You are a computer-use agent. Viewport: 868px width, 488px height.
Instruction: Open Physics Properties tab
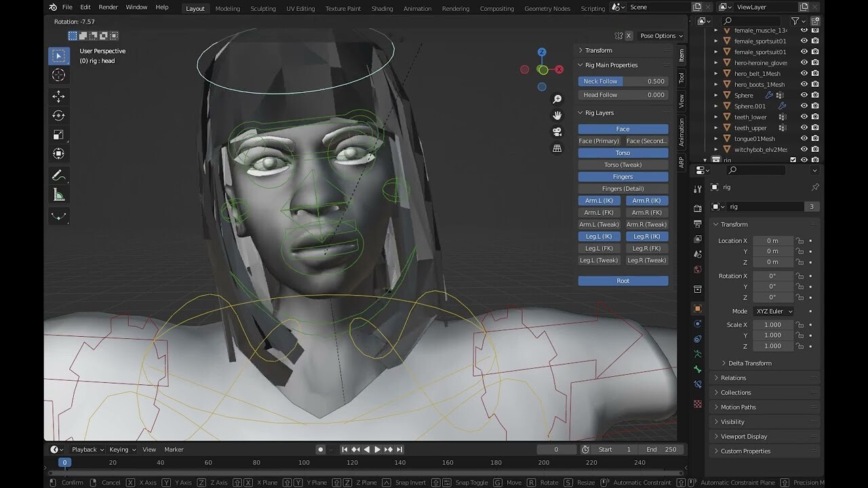point(697,324)
